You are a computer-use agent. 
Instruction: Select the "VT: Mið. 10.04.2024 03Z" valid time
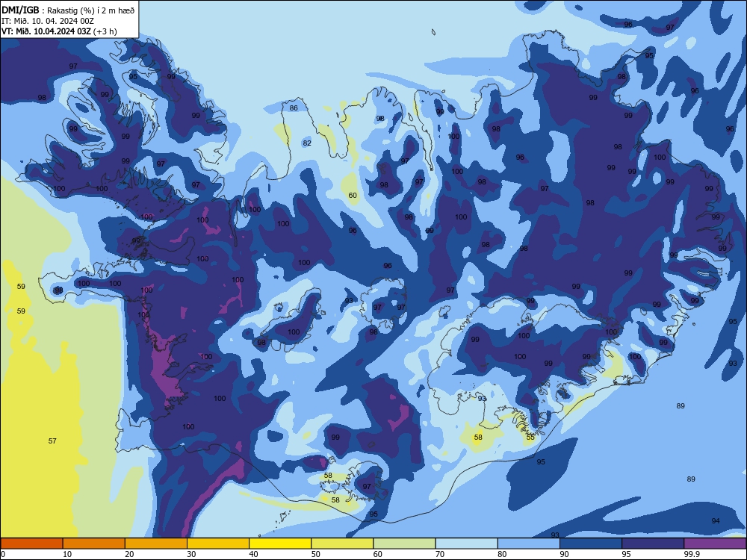(47, 31)
